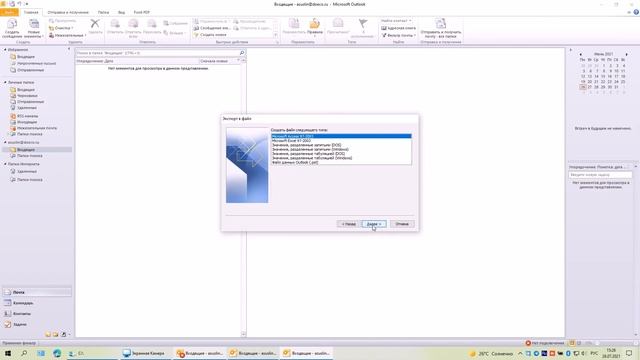The image size is (640, 360).
Task: Switch to the Foxit PDF tab
Action: 142,12
